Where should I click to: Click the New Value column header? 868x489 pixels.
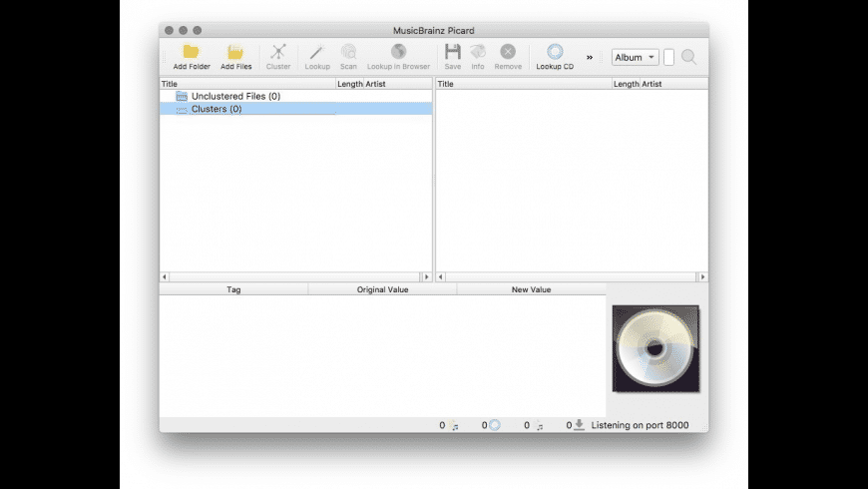(532, 289)
